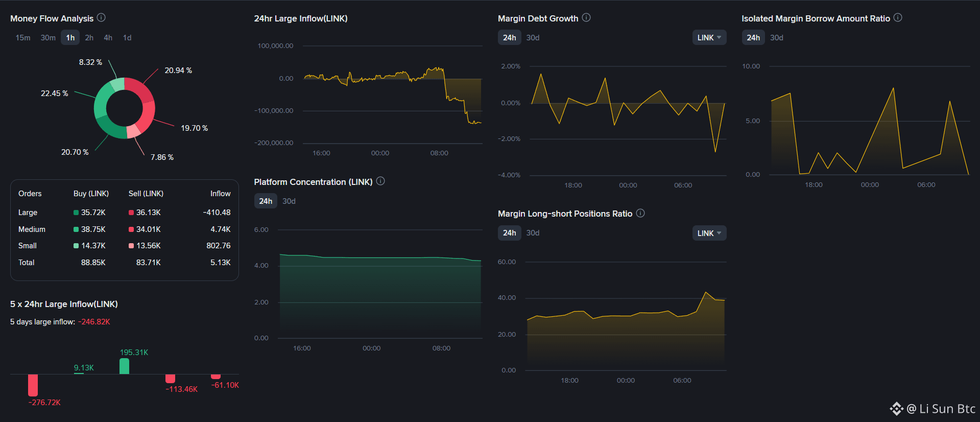Click the Total buy value 88.85K
The image size is (980, 422).
(93, 263)
